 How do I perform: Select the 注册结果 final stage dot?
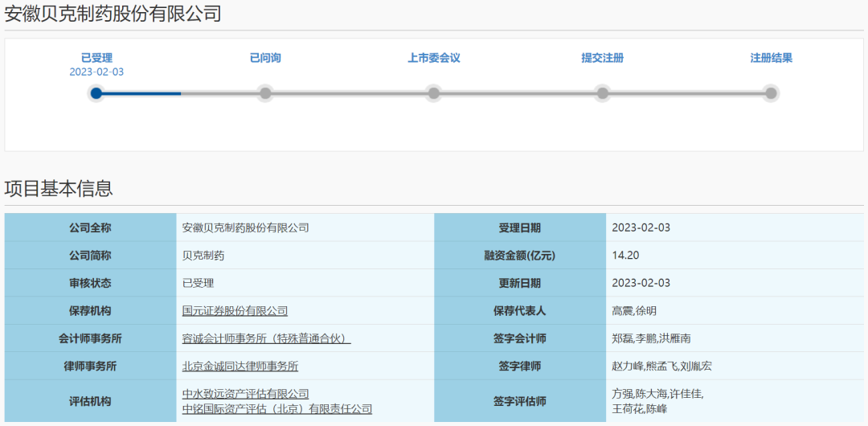pos(771,93)
